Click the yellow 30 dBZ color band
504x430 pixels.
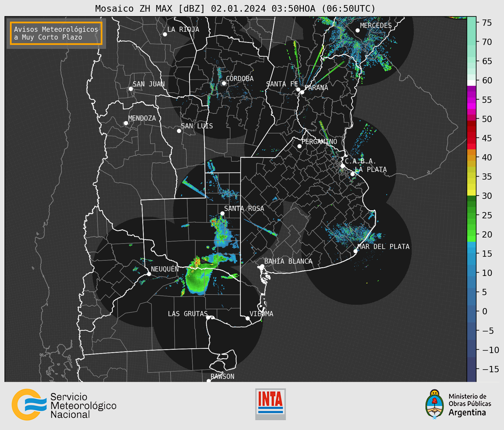coord(471,193)
